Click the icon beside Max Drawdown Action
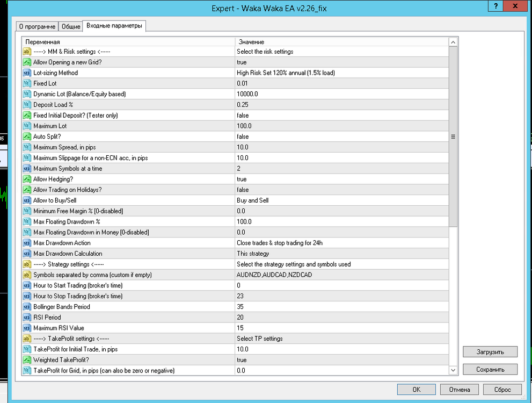Image resolution: width=532 pixels, height=403 pixels. pyautogui.click(x=27, y=243)
